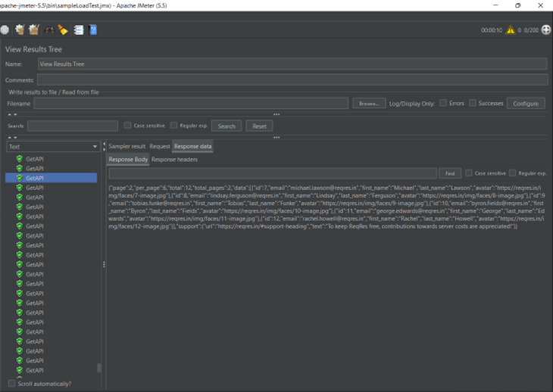Open the Response headers sub-tab
This screenshot has height=392, width=553.
(x=174, y=159)
